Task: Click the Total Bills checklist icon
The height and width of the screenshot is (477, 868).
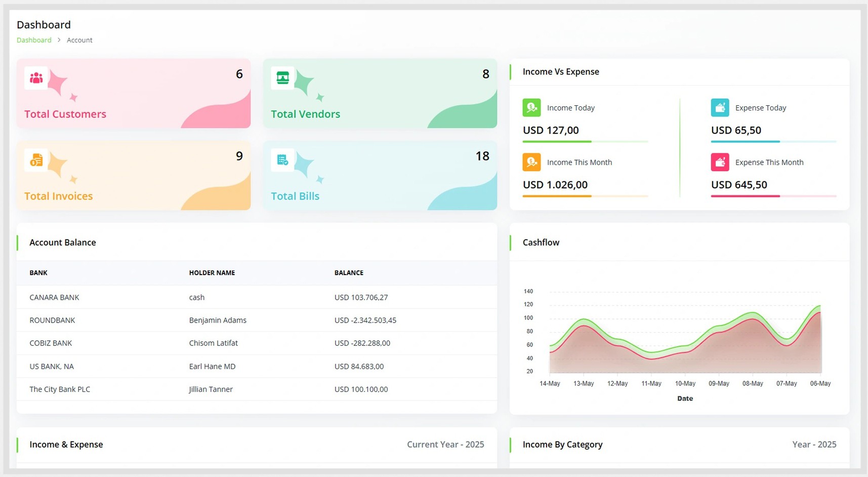Action: click(x=282, y=161)
